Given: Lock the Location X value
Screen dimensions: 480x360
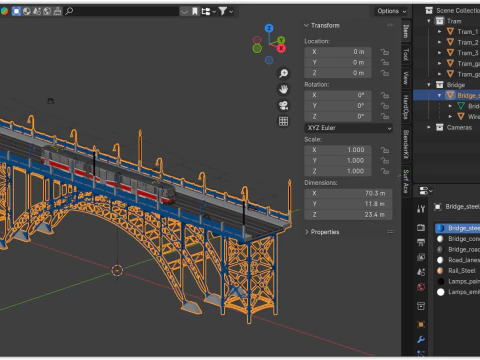Looking at the screenshot, I should (x=385, y=52).
